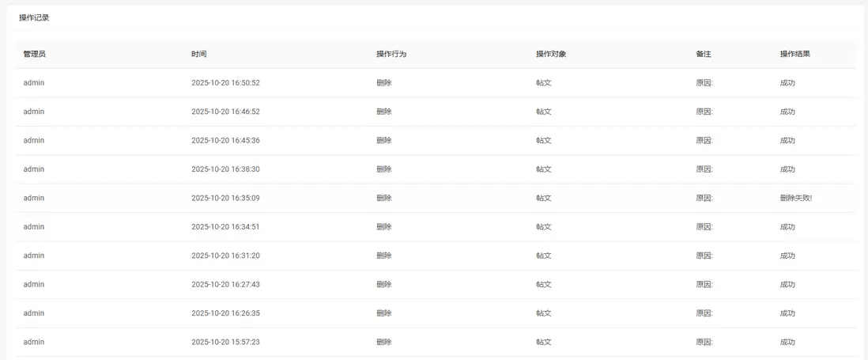The height and width of the screenshot is (360, 868).
Task: Click the timestamp 2025-10-20 16:38:30
Action: tap(225, 169)
